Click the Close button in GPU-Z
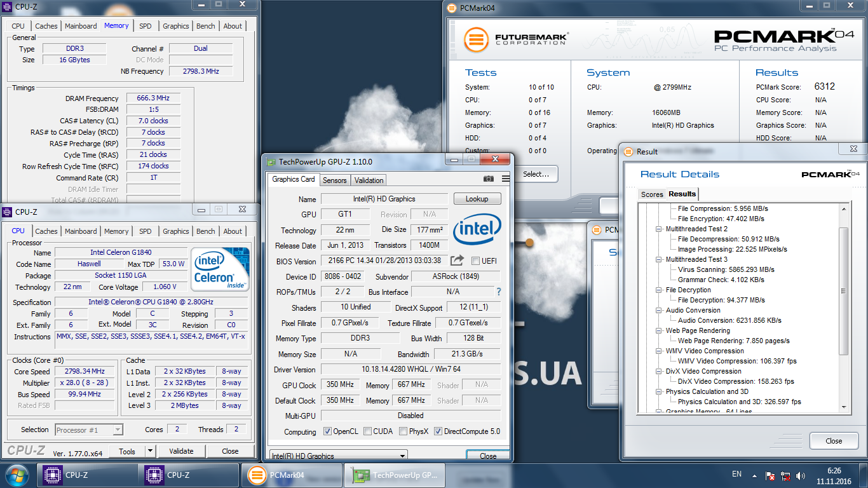Image resolution: width=868 pixels, height=488 pixels. point(488,455)
